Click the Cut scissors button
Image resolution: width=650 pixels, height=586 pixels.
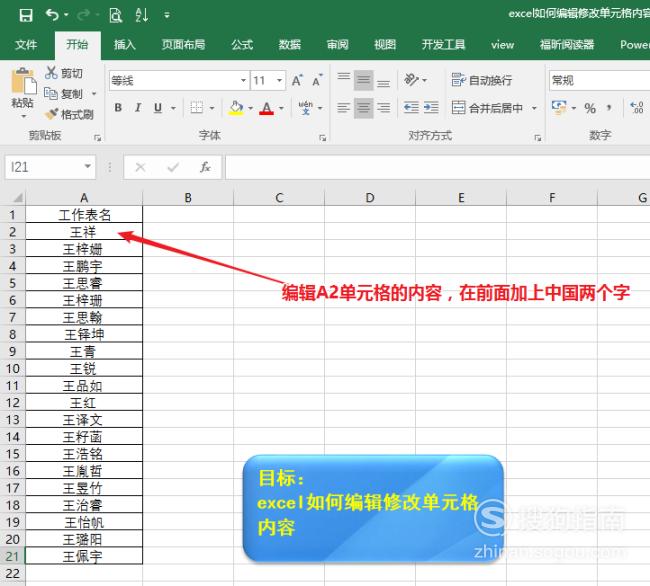[x=63, y=73]
